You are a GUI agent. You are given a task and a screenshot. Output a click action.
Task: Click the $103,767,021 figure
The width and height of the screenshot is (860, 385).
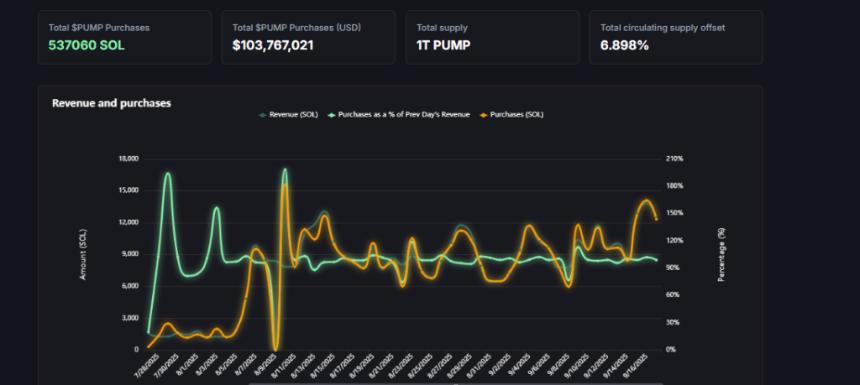click(x=273, y=46)
